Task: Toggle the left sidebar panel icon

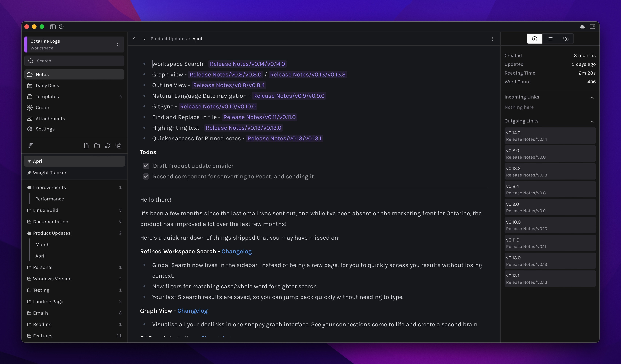Action: coord(53,27)
